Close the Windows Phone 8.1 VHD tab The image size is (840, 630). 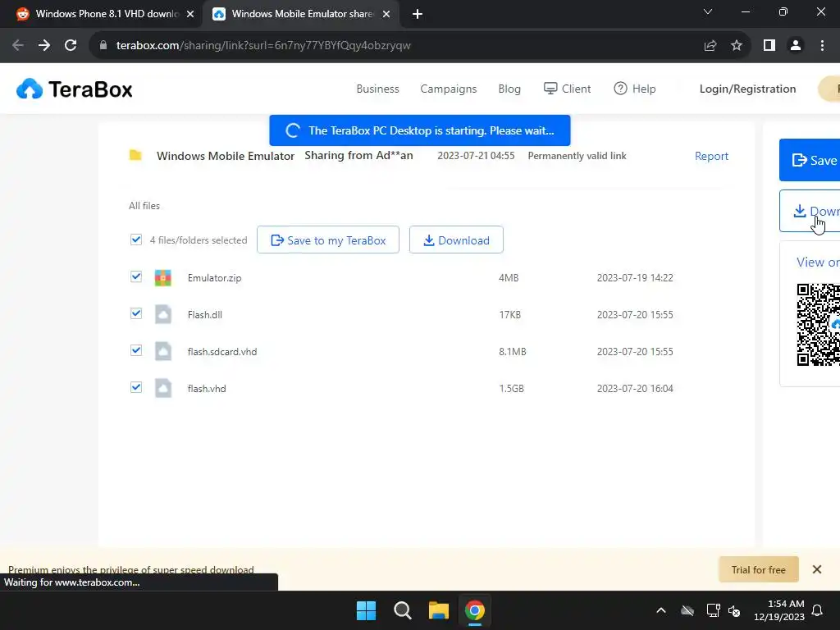pyautogui.click(x=190, y=15)
